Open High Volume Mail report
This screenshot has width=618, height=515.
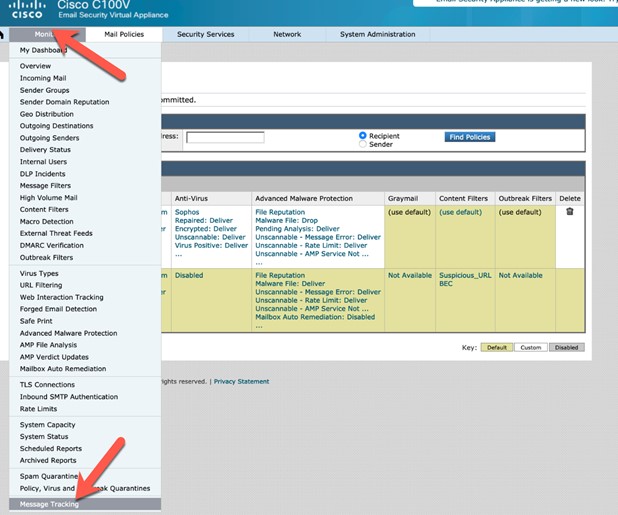pyautogui.click(x=48, y=197)
